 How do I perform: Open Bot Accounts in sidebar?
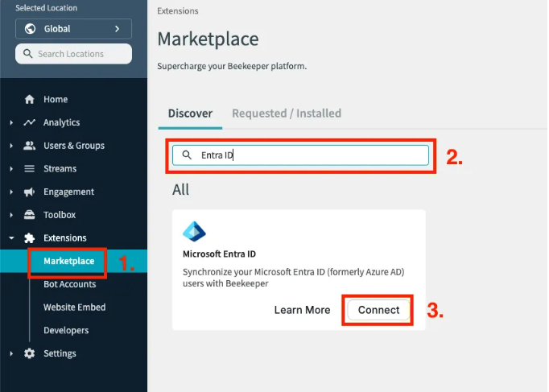pos(70,284)
